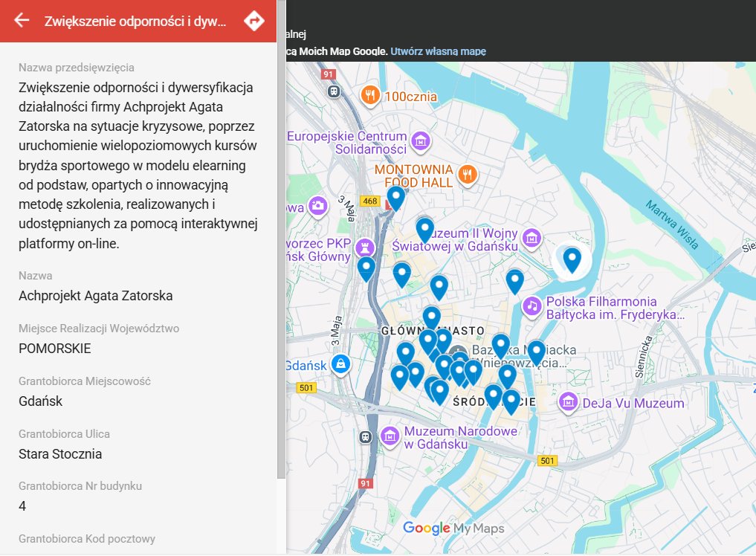Click the shopping bag icon next to Gdańsk
The image size is (756, 556).
340,364
